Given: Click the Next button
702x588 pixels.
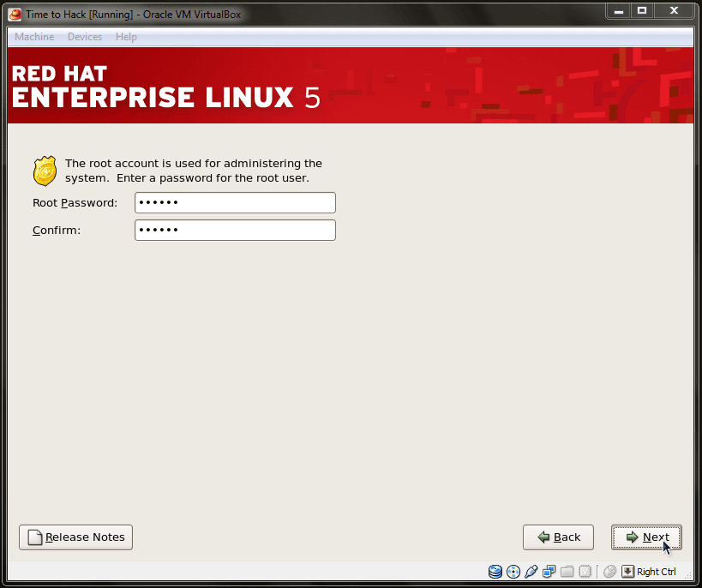Looking at the screenshot, I should click(646, 537).
